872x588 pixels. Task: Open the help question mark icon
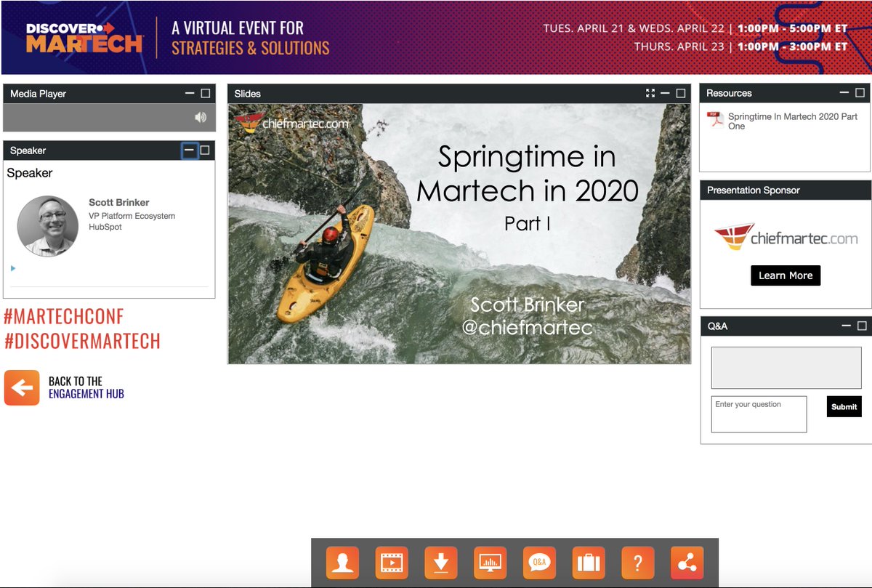point(638,563)
